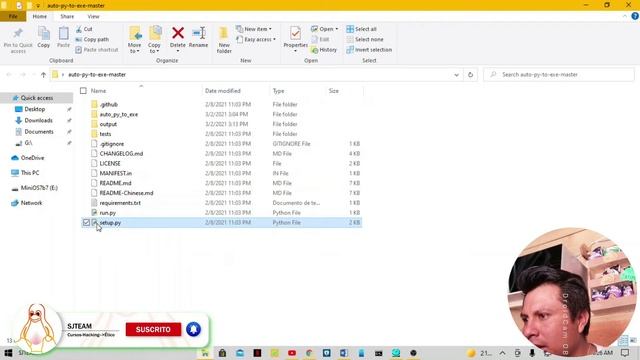Viewport: 640px width, 360px height.
Task: Create a New folder from ribbon
Action: click(224, 40)
